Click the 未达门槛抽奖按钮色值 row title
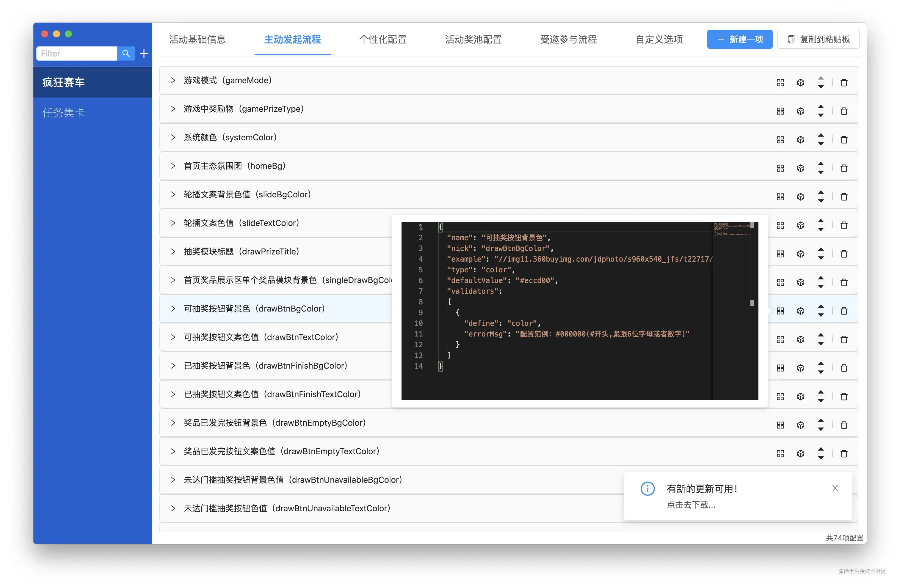Viewport: 900px width, 588px height. coord(287,508)
